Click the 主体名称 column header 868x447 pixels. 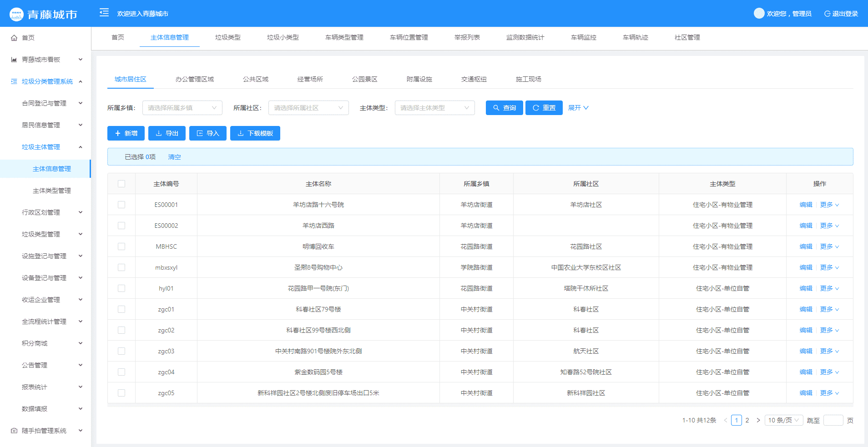(318, 184)
